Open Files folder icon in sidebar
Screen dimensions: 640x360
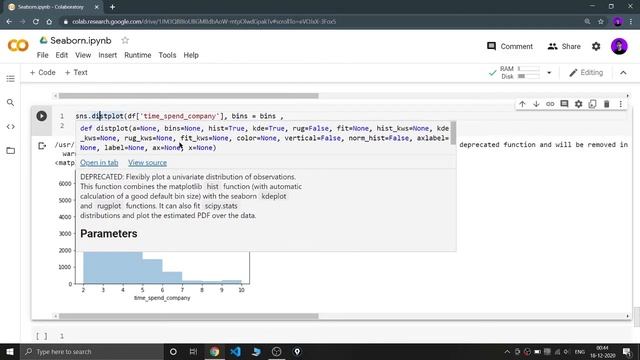(x=11, y=151)
